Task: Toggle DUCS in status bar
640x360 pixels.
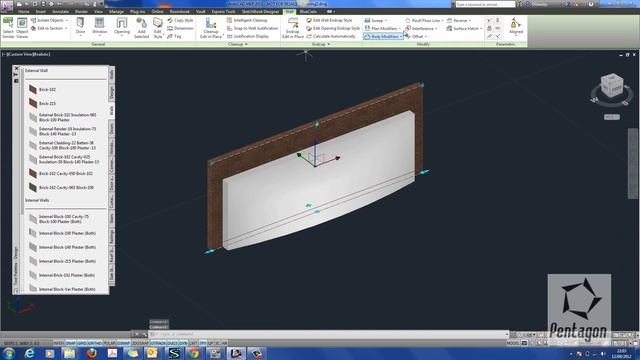Action: click(x=172, y=343)
